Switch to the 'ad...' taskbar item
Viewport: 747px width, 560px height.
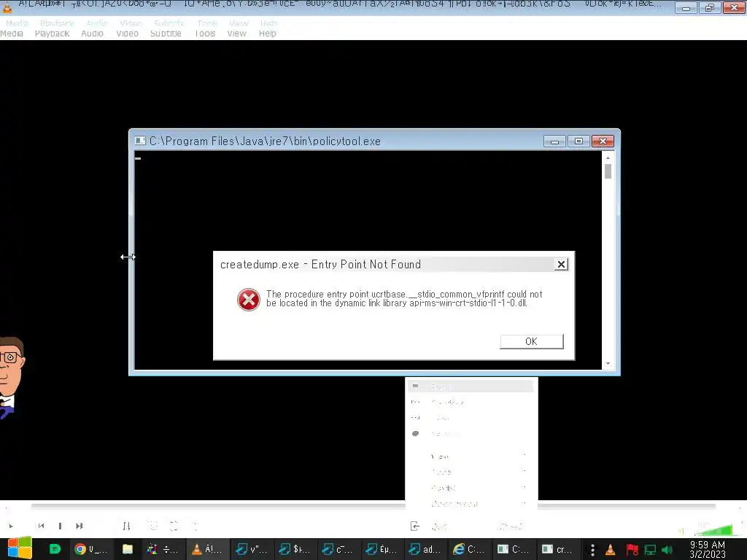tap(425, 549)
